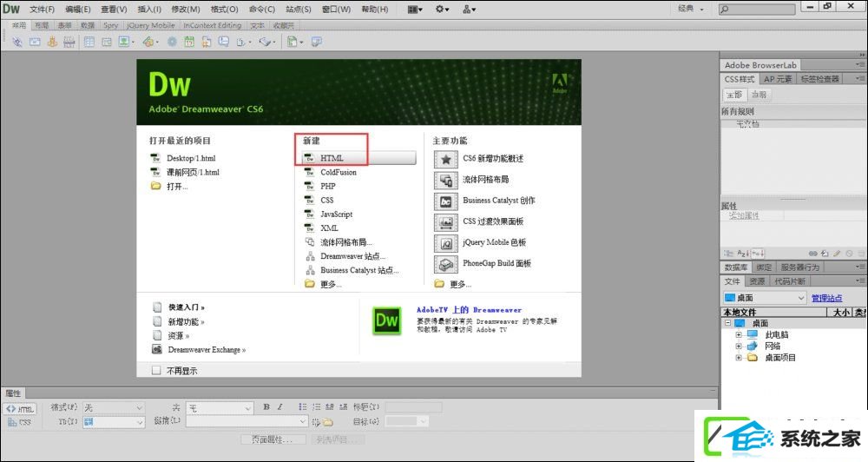
Task: Open the layout dropdown in the menu bar
Action: (415, 9)
